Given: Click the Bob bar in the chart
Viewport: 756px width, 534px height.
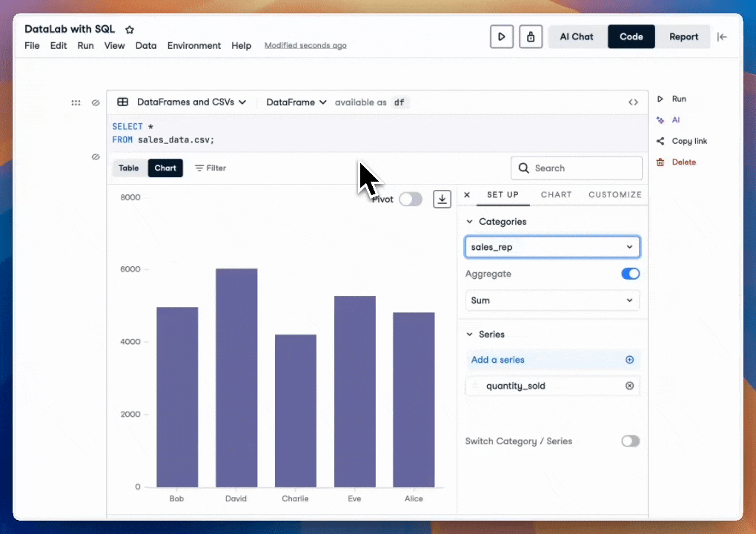Looking at the screenshot, I should tap(177, 398).
